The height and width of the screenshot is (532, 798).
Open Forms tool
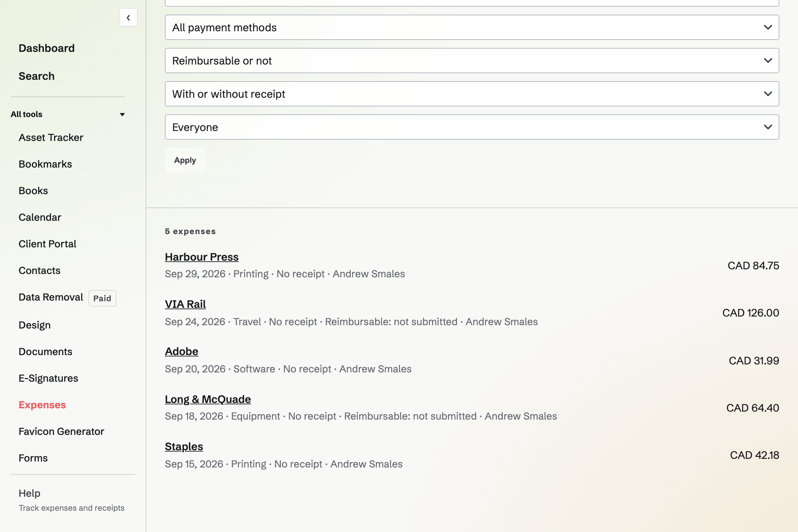coord(33,458)
